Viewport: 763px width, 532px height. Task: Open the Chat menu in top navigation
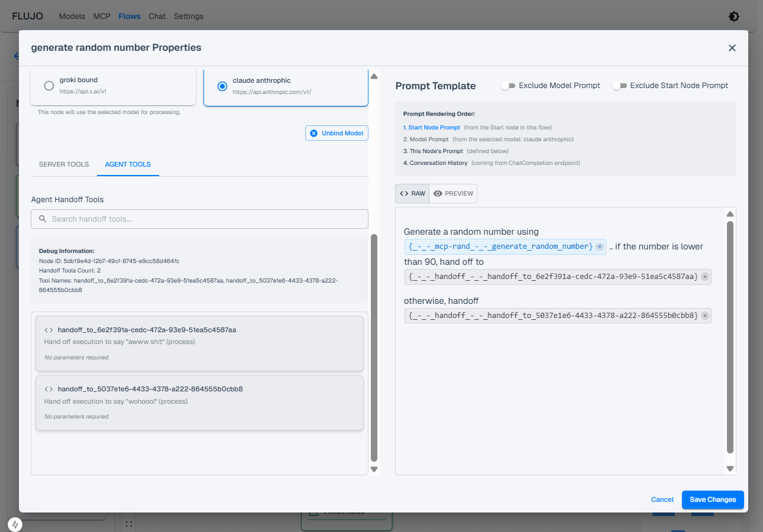157,17
